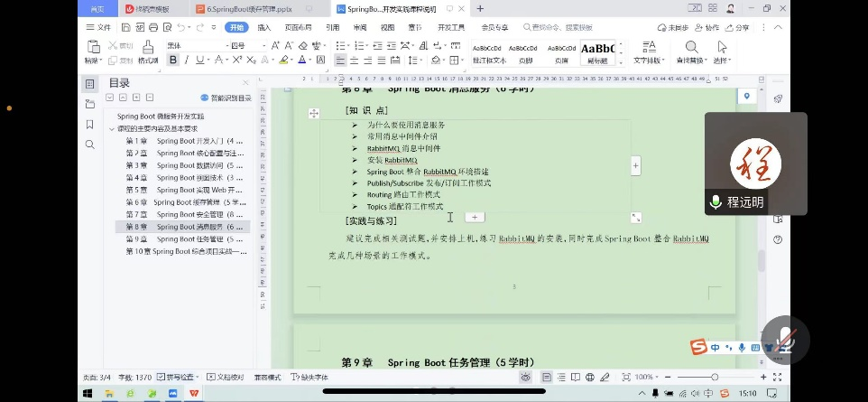Apply center paragraph alignment
Viewport: 868px width, 402px height.
pyautogui.click(x=356, y=61)
